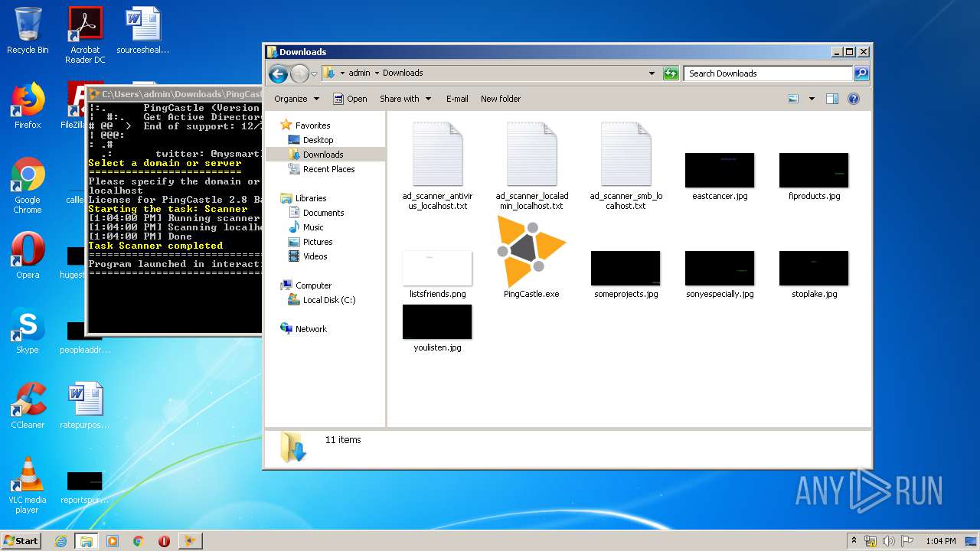This screenshot has height=551, width=980.
Task: Open address bar previous locations dropdown
Action: [652, 73]
